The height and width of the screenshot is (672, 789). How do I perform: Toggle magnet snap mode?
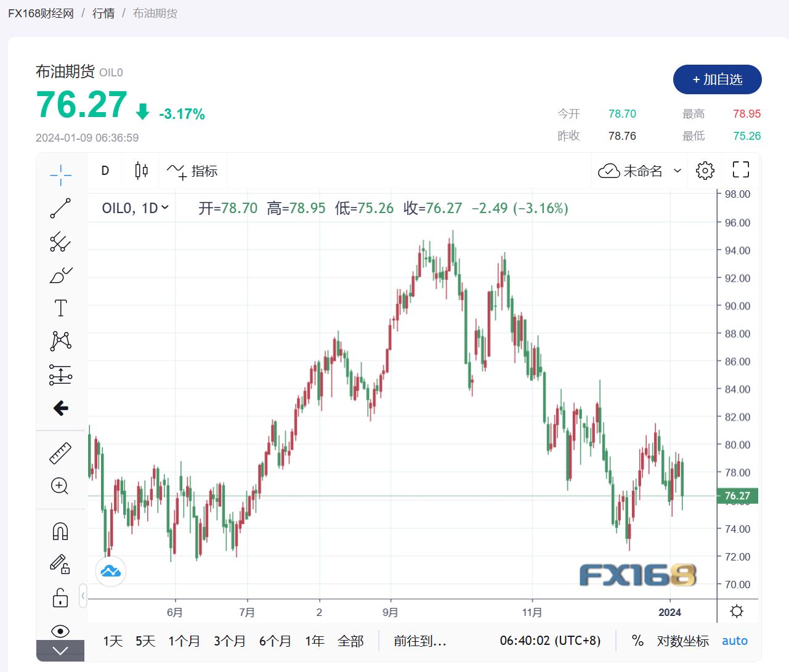(x=60, y=531)
